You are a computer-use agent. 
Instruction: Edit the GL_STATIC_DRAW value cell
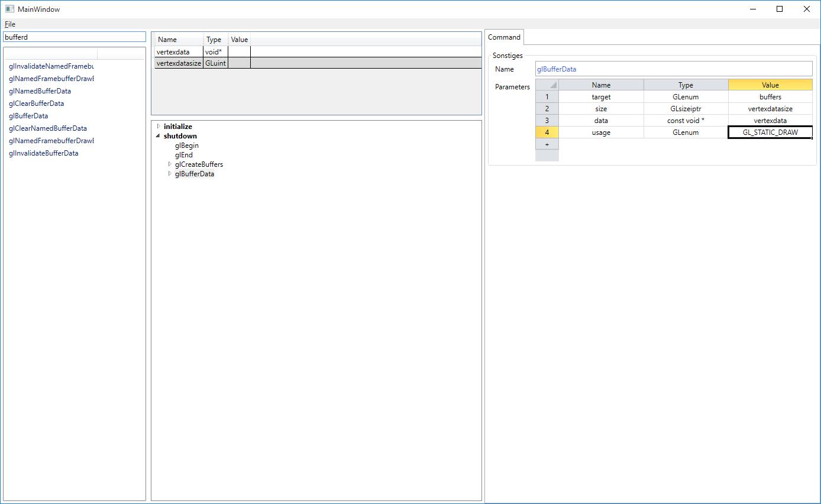coord(770,133)
